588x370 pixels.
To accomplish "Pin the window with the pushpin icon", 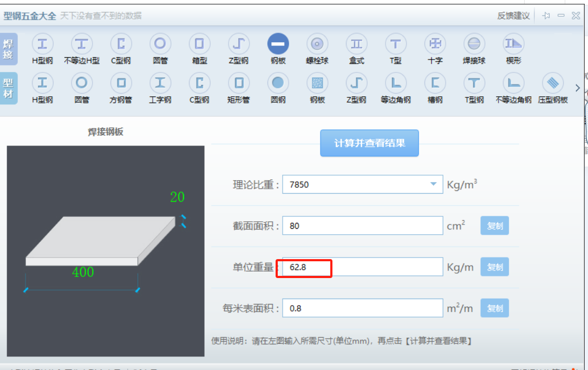I will coord(546,16).
